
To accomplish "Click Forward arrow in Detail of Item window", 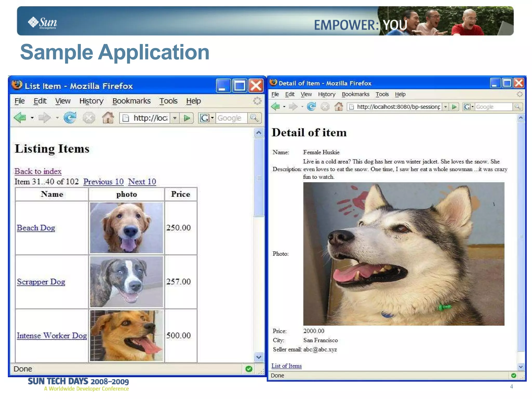I will click(x=293, y=107).
